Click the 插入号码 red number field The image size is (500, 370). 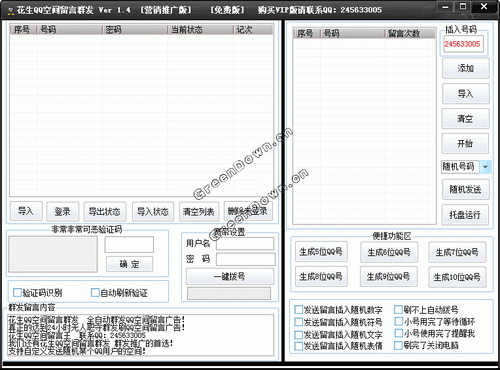(x=463, y=44)
